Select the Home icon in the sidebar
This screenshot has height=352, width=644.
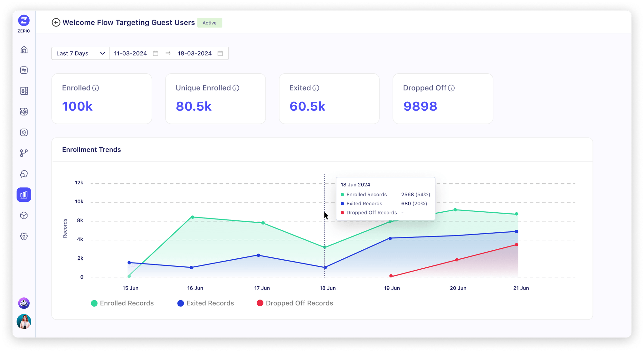(24, 50)
